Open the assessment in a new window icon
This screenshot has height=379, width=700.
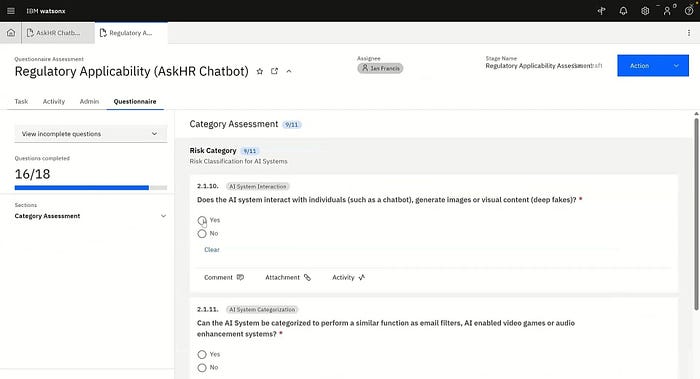[x=275, y=71]
